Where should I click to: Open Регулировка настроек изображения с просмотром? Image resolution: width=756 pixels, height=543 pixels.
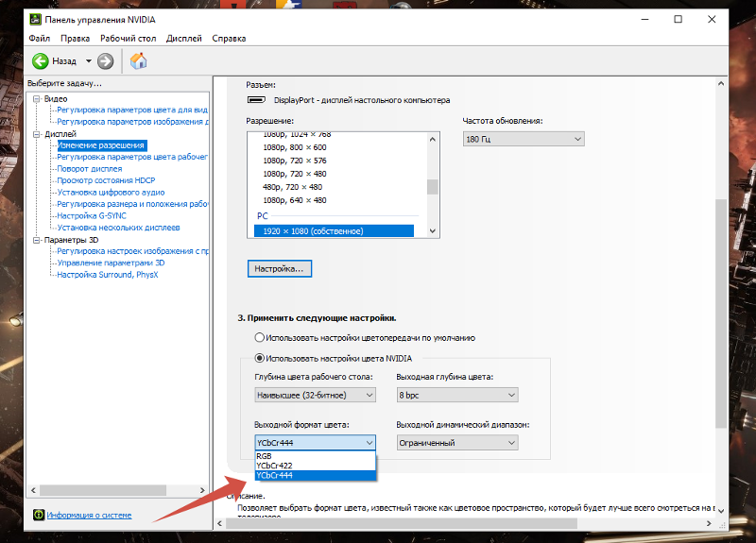[x=132, y=251]
